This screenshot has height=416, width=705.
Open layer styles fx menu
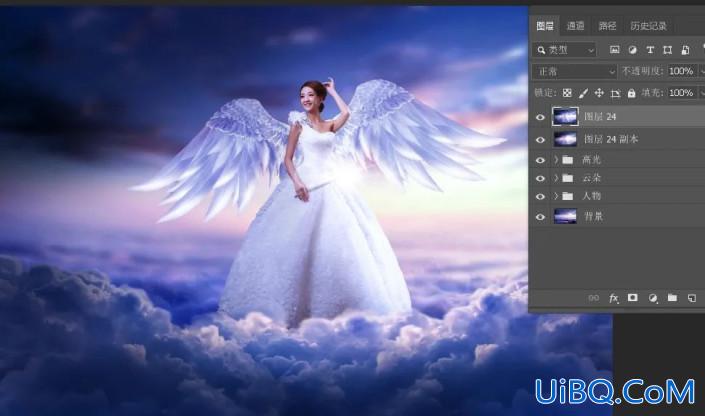coord(613,298)
